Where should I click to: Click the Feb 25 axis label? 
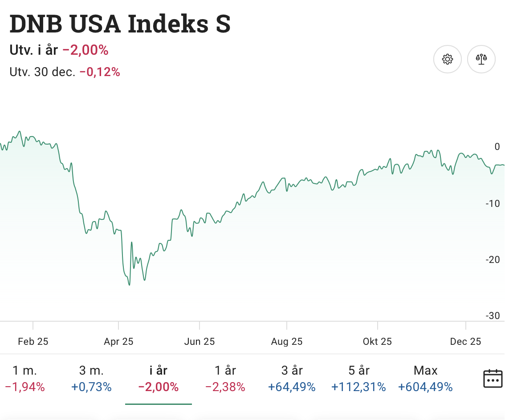[33, 342]
